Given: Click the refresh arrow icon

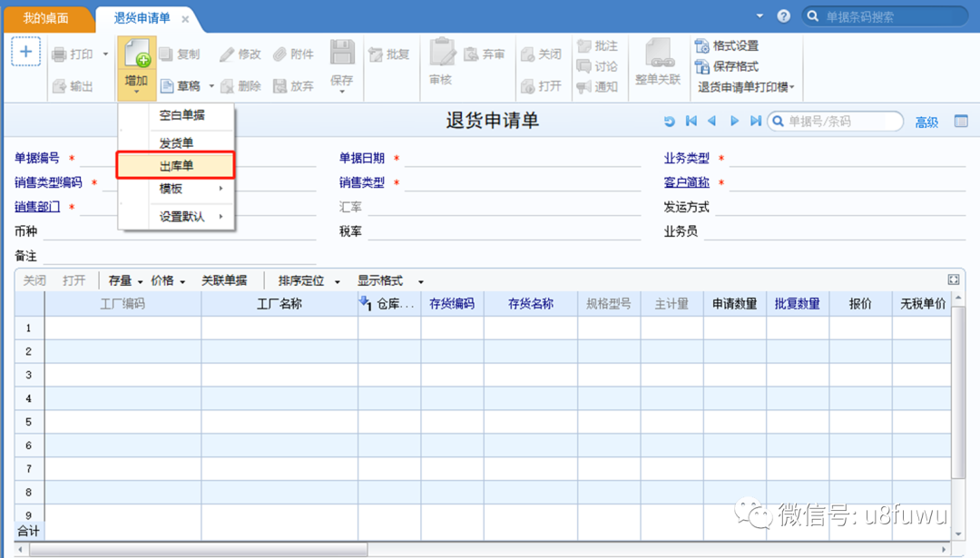Looking at the screenshot, I should coord(670,122).
